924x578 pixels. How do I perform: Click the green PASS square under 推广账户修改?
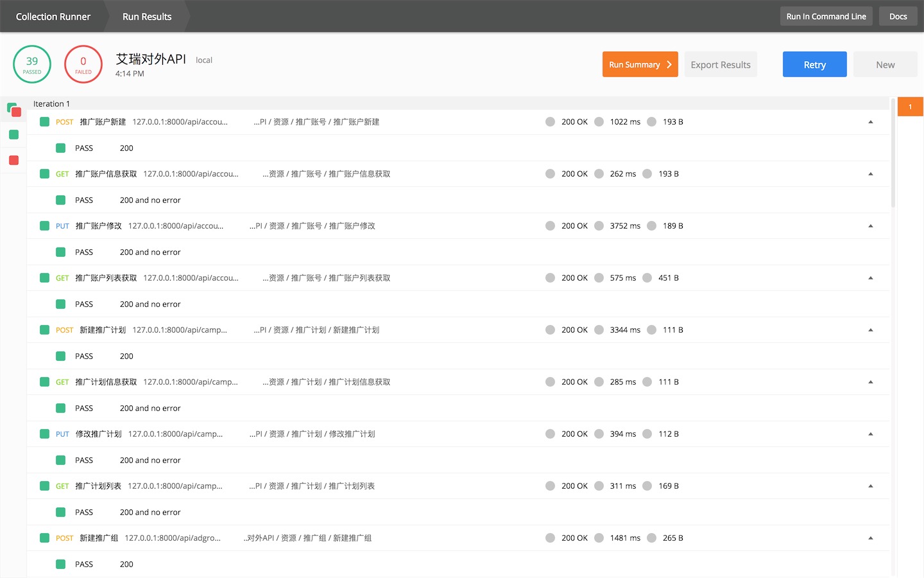(60, 252)
